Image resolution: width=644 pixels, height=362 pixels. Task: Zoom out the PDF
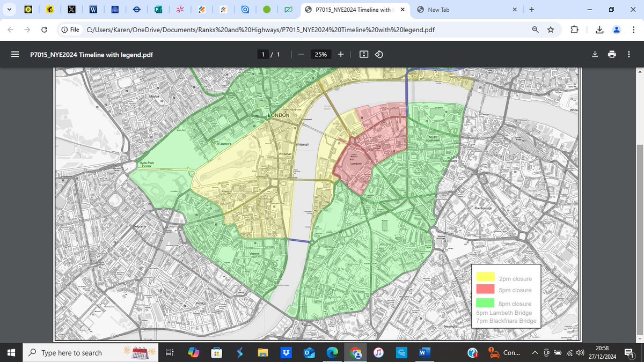301,54
